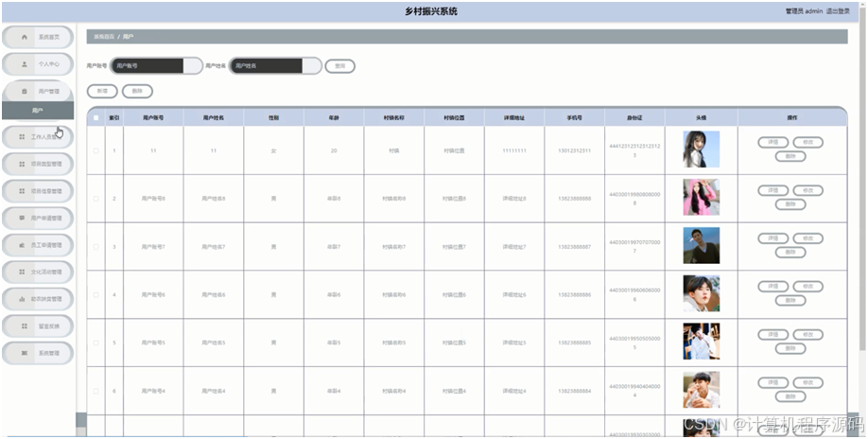
Task: Check the checkbox for row 6 (用户账号4)
Action: pos(95,391)
